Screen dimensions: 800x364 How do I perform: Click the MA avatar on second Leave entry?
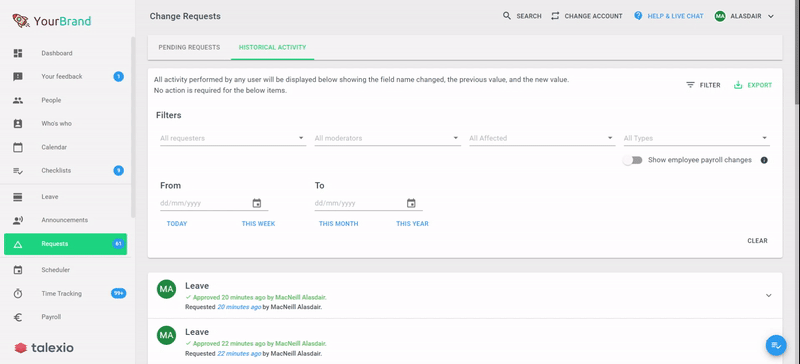[166, 335]
